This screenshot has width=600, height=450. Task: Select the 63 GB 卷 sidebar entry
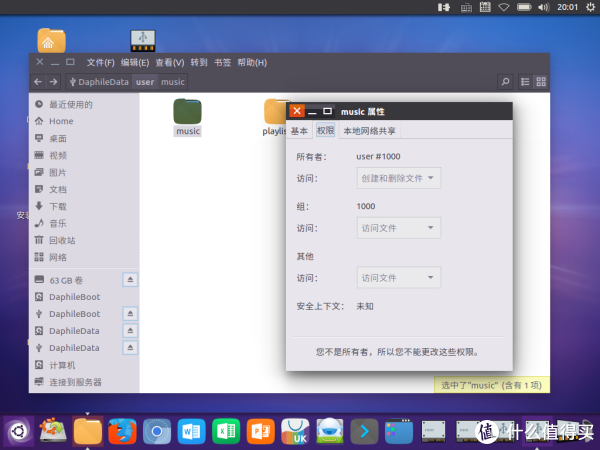pos(77,280)
